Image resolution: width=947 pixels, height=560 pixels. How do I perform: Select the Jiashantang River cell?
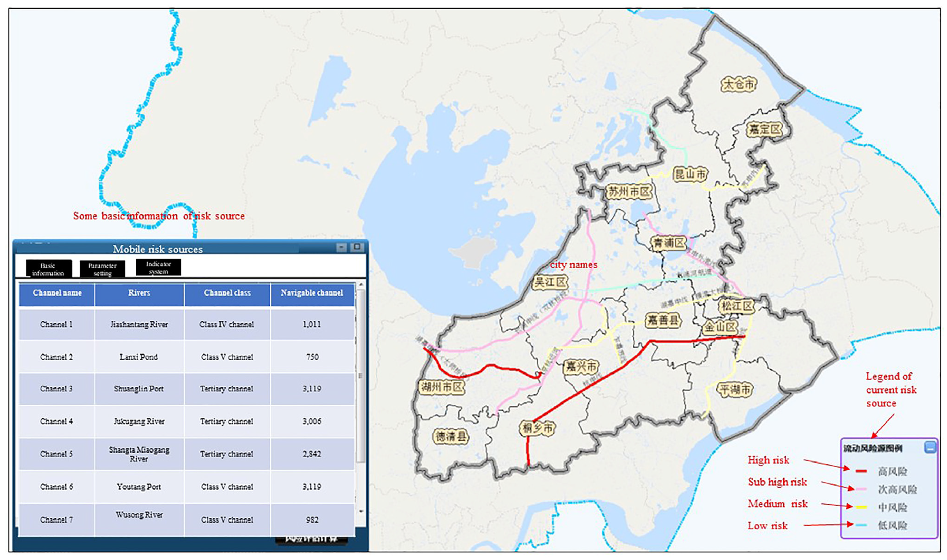point(139,325)
